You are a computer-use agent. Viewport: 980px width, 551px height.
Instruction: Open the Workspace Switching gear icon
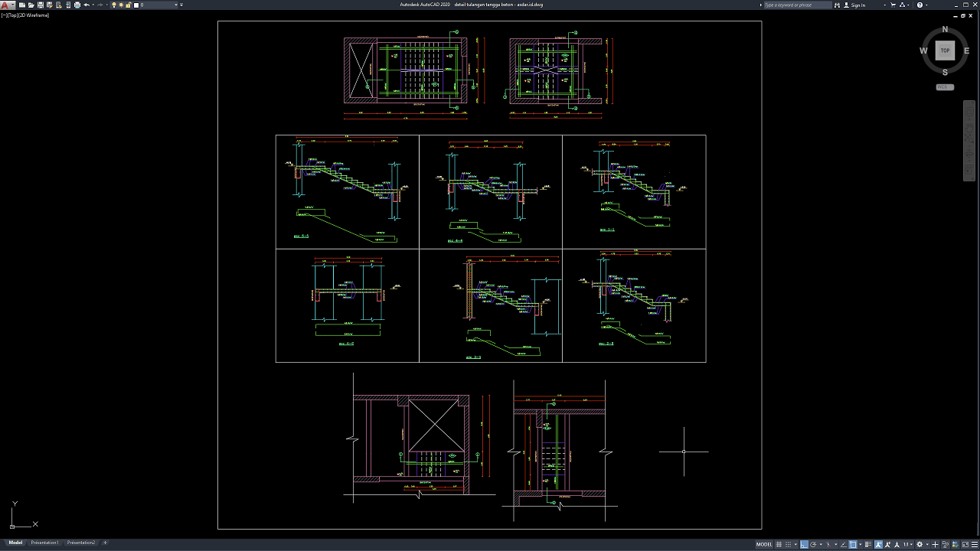pos(920,544)
